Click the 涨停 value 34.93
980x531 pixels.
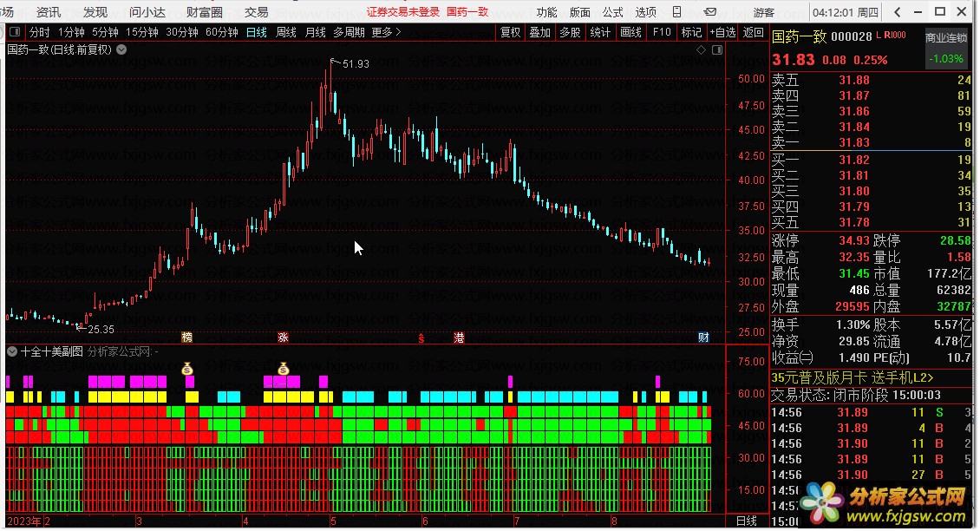(x=854, y=240)
